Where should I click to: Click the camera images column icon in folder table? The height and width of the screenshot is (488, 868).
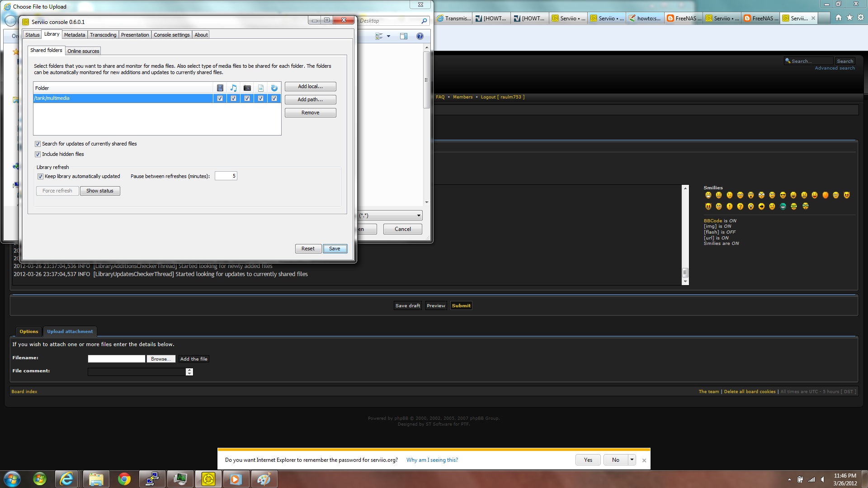tap(247, 88)
